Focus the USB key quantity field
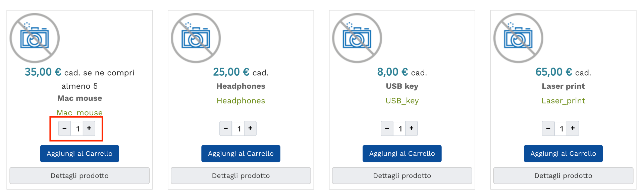Image resolution: width=644 pixels, height=195 pixels. [400, 129]
